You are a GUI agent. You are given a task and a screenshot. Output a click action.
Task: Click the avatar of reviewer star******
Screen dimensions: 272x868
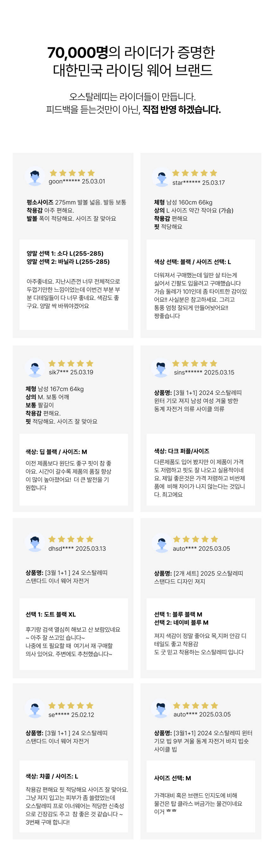tap(161, 177)
